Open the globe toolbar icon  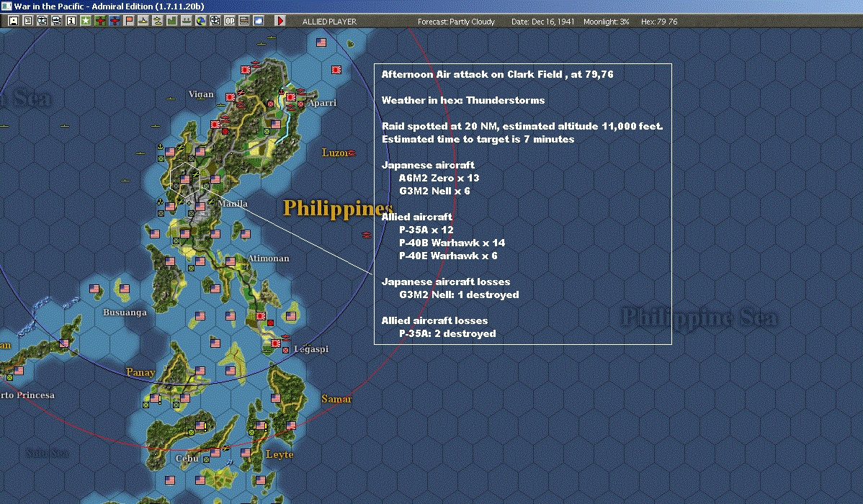pos(201,21)
